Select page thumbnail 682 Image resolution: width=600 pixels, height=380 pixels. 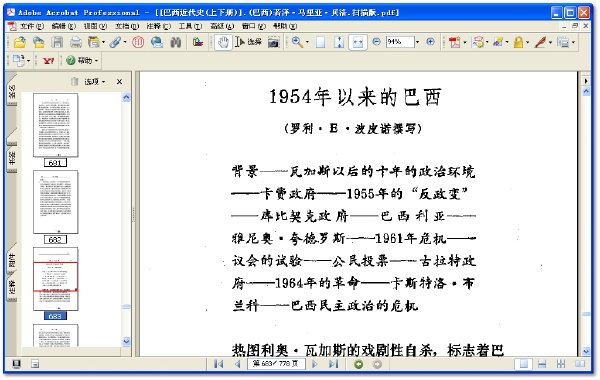coord(55,202)
